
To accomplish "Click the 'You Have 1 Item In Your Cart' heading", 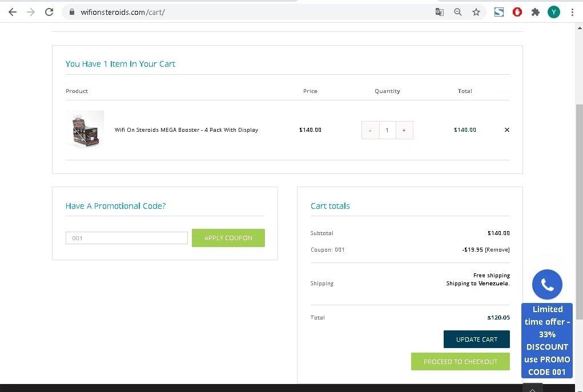I will (120, 64).
